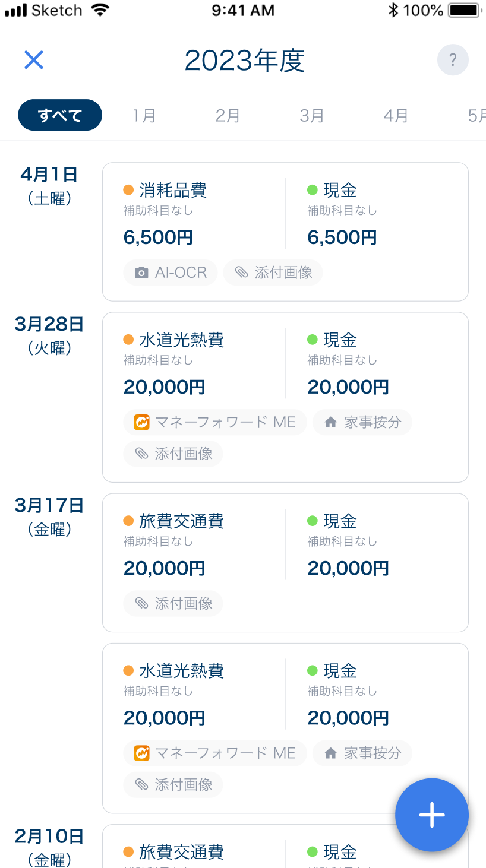
Task: Tap 家事按分 house tag on March 28 entry
Action: click(x=362, y=422)
